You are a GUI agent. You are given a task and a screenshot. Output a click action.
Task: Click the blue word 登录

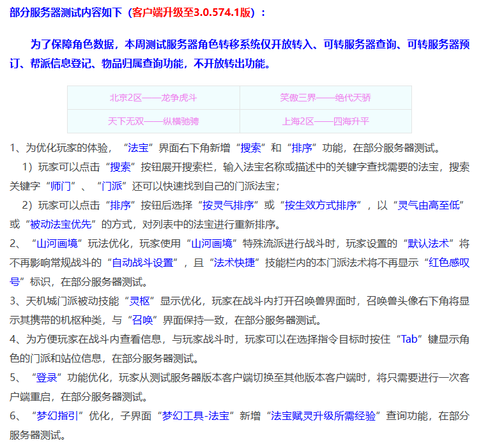click(x=47, y=378)
